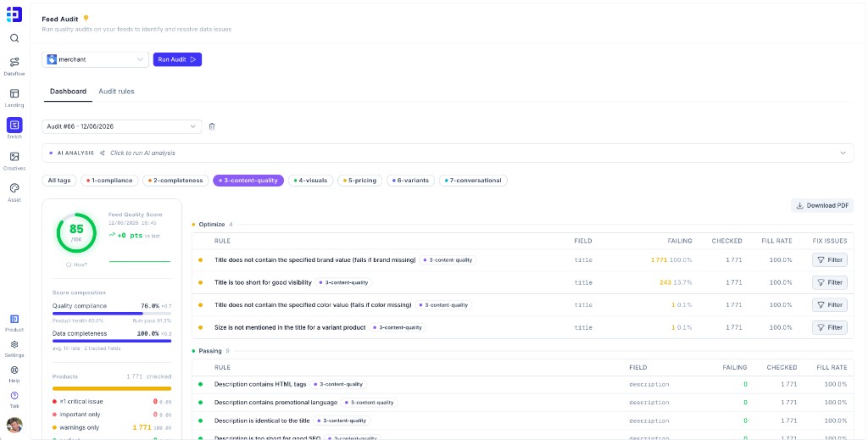Screen dimensions: 868x440
Task: Click the 1 771 failing count in brand rule
Action: [x=659, y=259]
